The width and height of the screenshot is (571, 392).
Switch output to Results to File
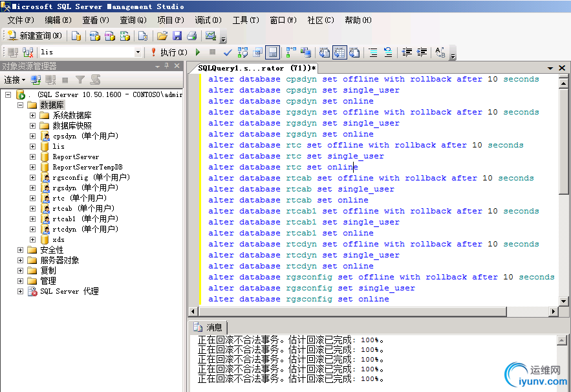tap(354, 52)
